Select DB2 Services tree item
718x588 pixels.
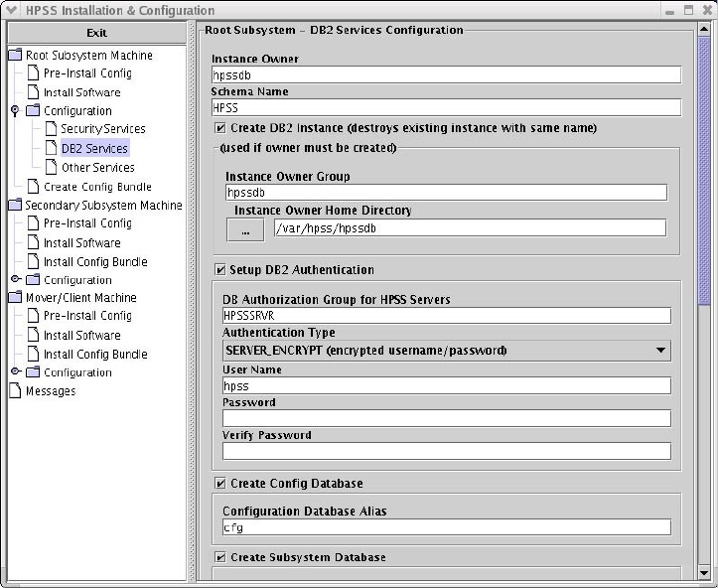(94, 148)
